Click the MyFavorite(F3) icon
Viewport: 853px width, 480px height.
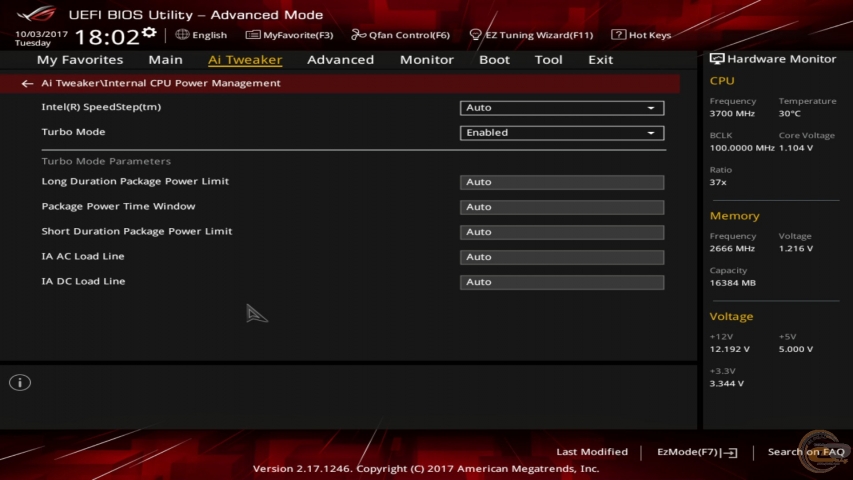tap(252, 35)
